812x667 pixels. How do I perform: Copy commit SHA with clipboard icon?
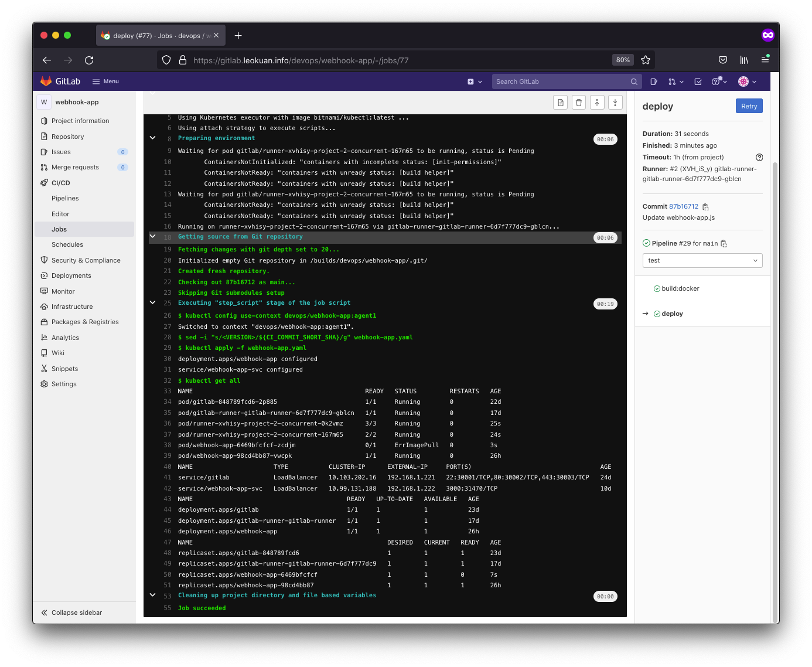pos(705,207)
